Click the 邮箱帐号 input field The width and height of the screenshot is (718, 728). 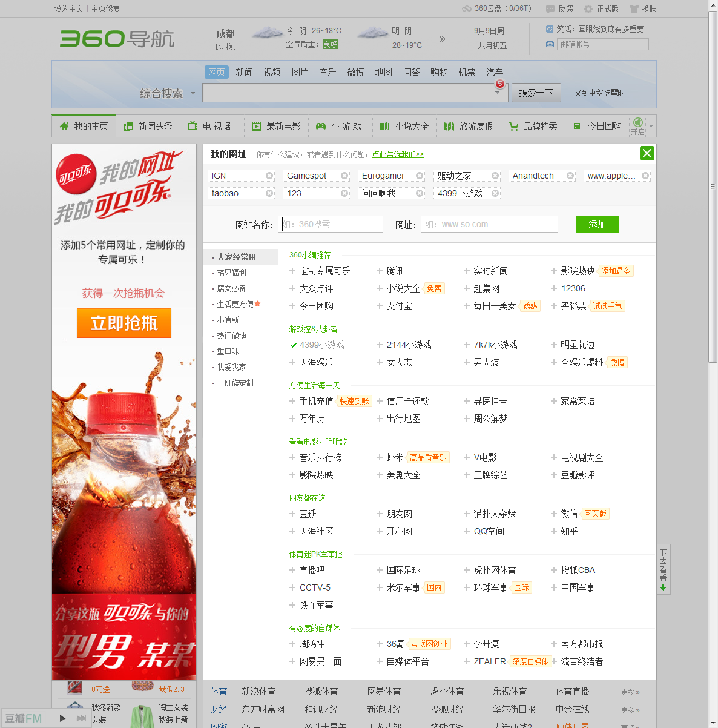point(603,44)
